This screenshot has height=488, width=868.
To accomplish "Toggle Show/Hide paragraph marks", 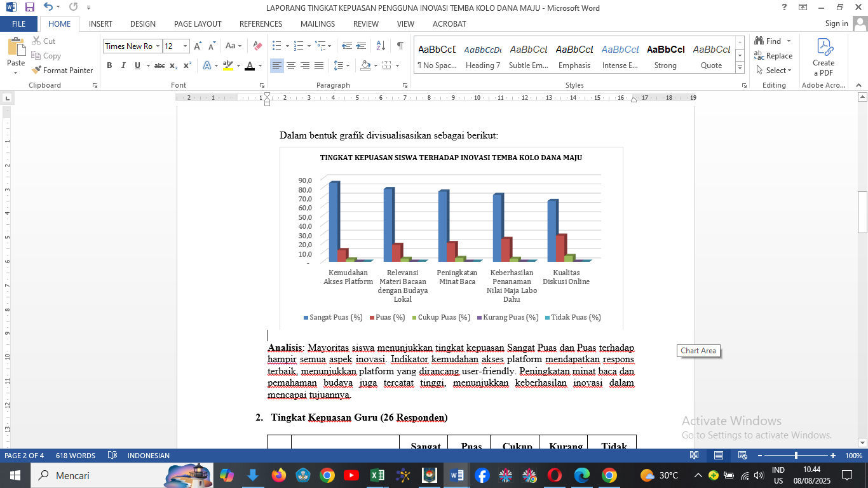I will (x=400, y=46).
